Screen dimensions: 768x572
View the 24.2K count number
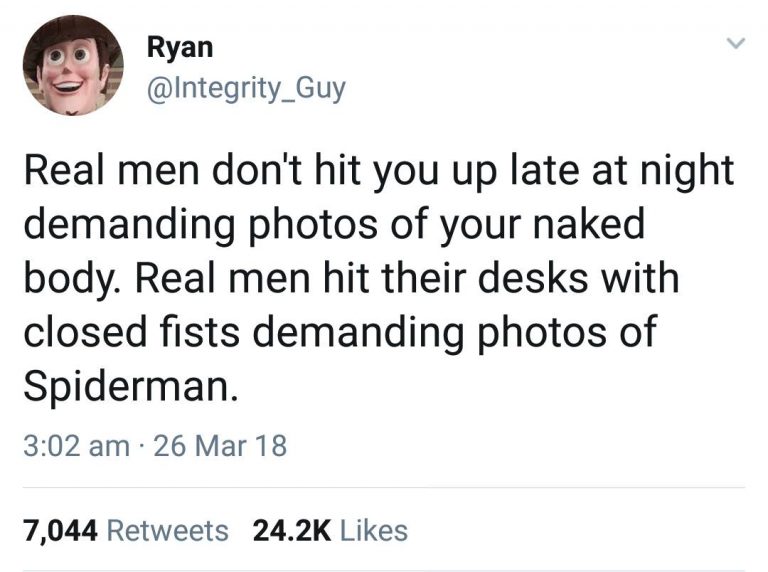291,529
